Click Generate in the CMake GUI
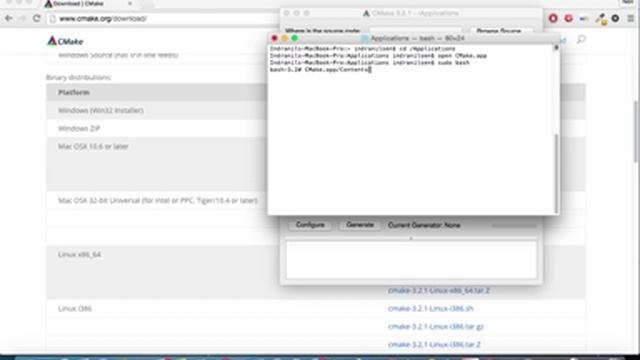The height and width of the screenshot is (360, 640). pos(360,225)
